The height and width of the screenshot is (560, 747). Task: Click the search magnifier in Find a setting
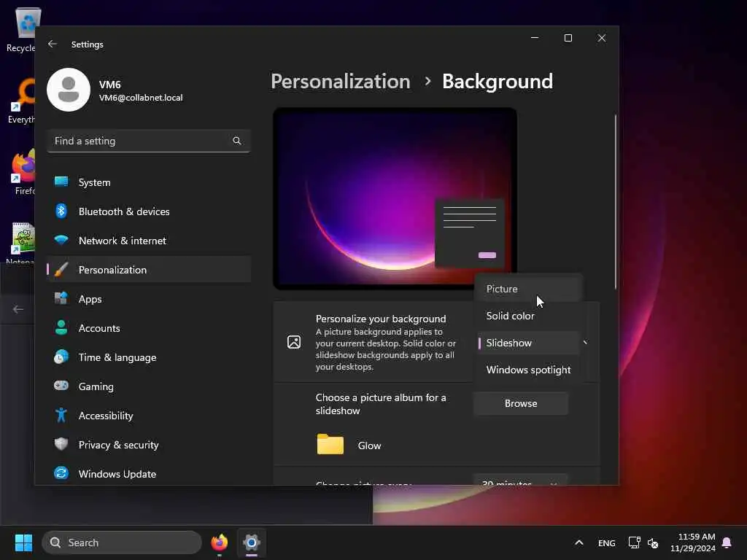(237, 141)
